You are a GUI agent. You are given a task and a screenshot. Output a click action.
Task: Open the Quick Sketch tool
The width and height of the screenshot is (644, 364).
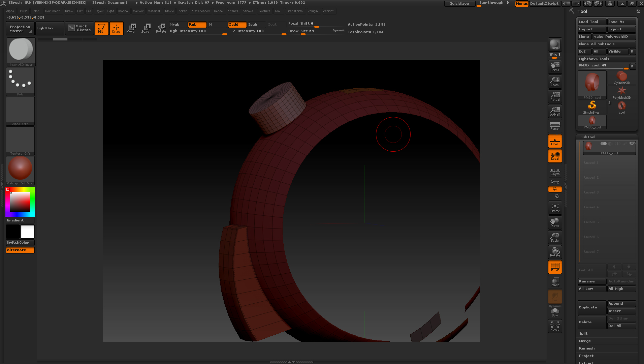click(x=79, y=28)
